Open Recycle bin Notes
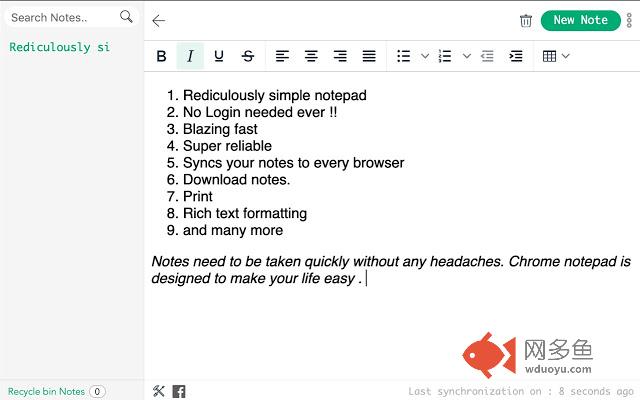This screenshot has height=400, width=640. coord(46,391)
